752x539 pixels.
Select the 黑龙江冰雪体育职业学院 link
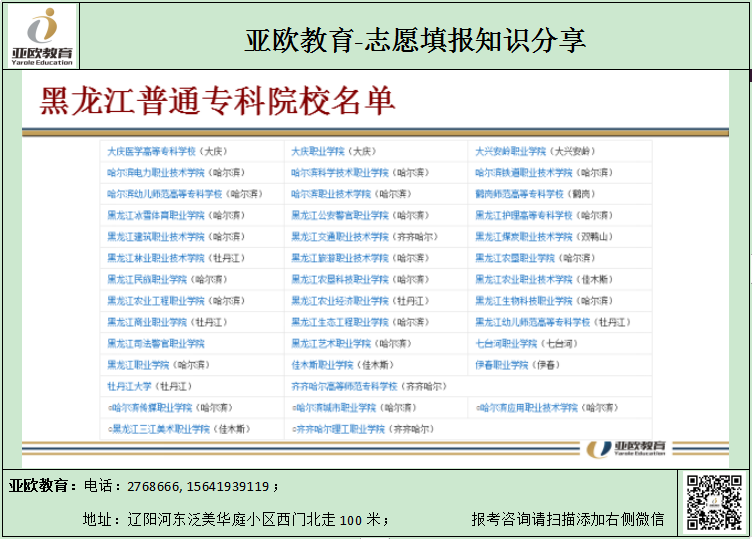(155, 215)
